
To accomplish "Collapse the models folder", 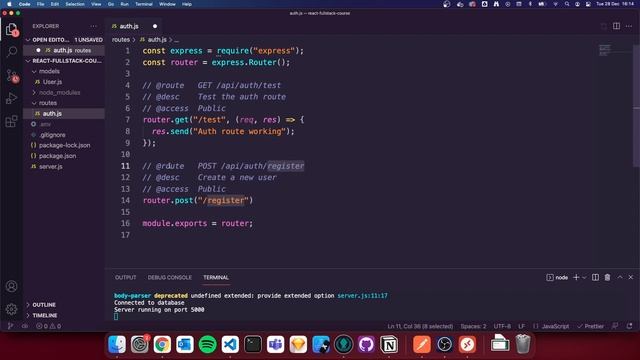I will [34, 71].
